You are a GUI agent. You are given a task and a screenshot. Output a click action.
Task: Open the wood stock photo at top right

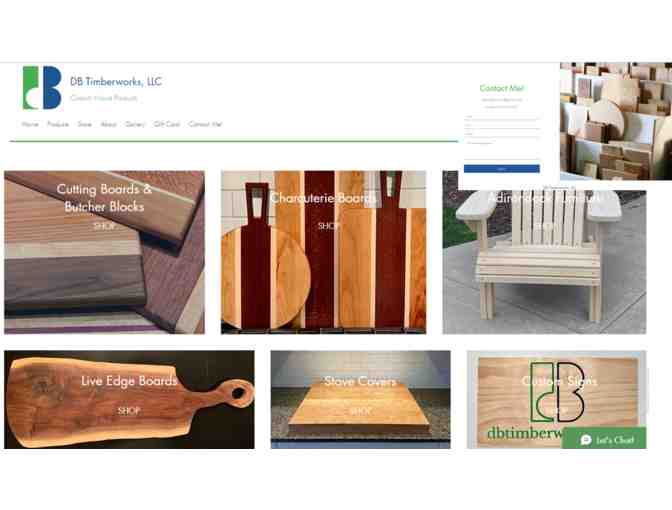pos(616,121)
